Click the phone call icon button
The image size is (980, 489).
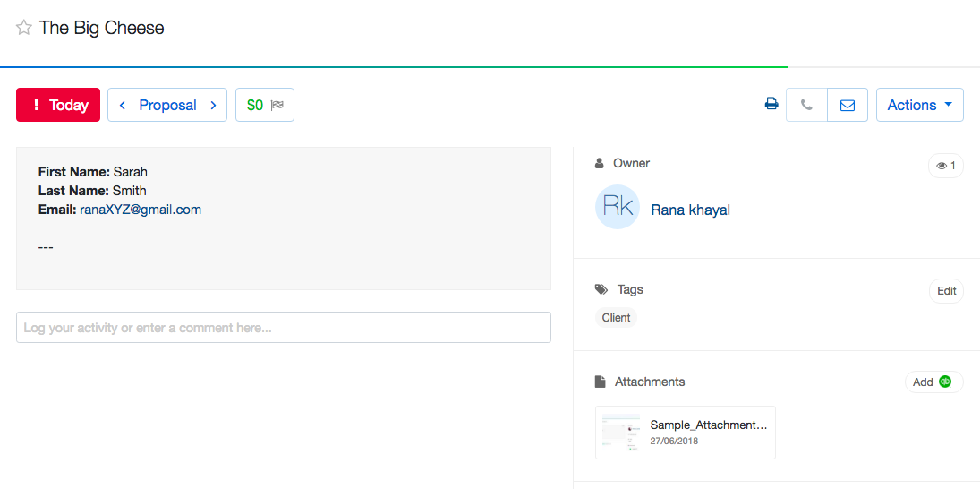pos(806,105)
